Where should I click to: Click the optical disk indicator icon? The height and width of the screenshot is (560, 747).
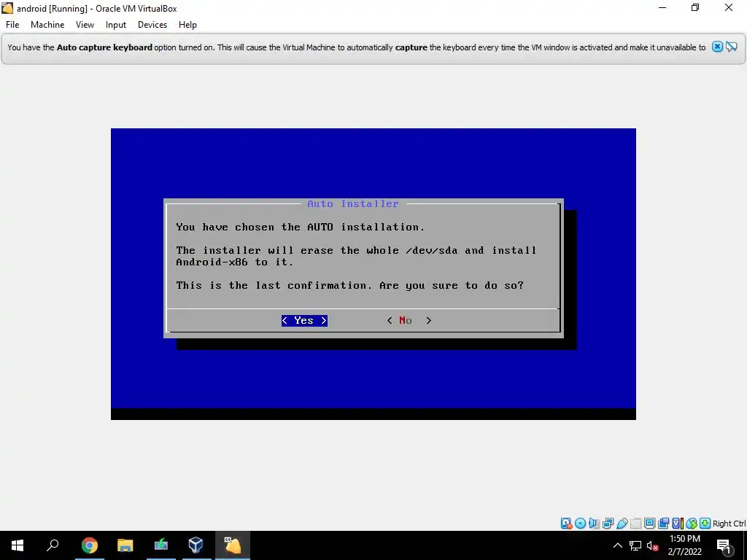point(580,524)
